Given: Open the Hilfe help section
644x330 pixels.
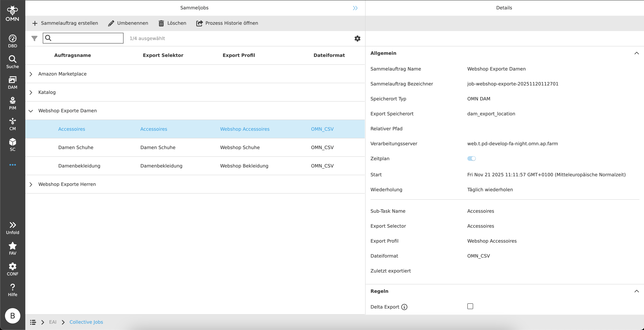Looking at the screenshot, I should (x=12, y=290).
